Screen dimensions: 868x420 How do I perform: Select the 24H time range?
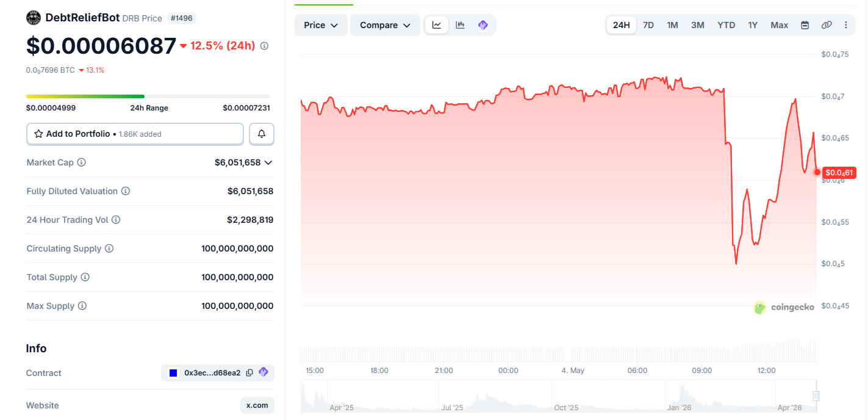622,25
